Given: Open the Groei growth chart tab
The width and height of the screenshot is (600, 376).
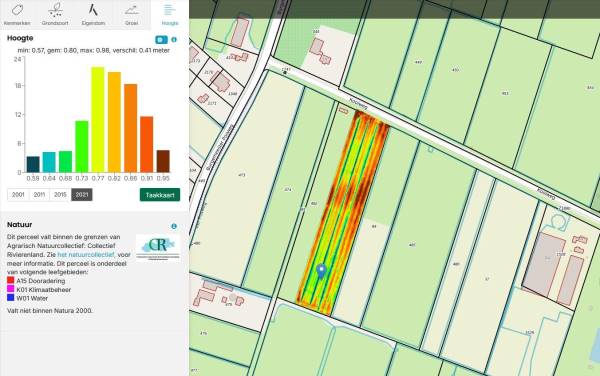Looking at the screenshot, I should pyautogui.click(x=131, y=15).
